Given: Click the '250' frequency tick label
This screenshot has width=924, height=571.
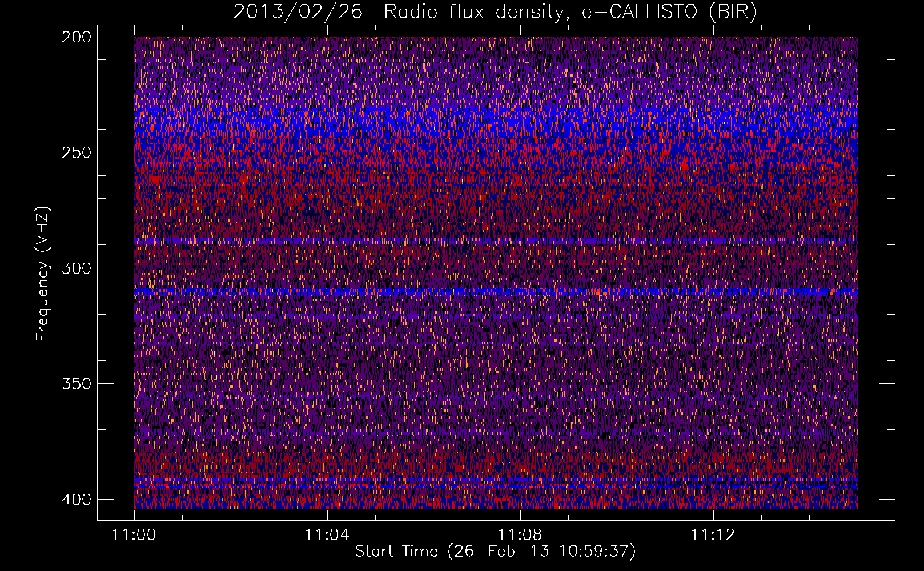Looking at the screenshot, I should (x=77, y=152).
